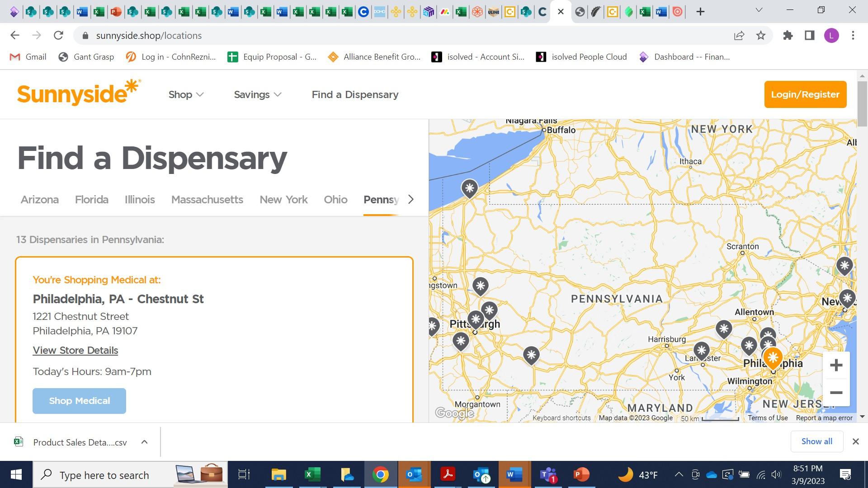
Task: Click the map zoom out minus button
Action: tap(836, 393)
